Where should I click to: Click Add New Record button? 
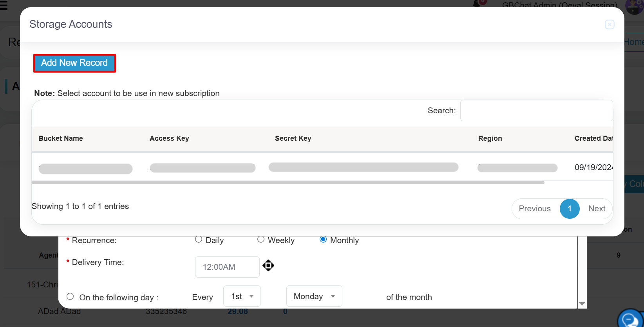(x=74, y=63)
